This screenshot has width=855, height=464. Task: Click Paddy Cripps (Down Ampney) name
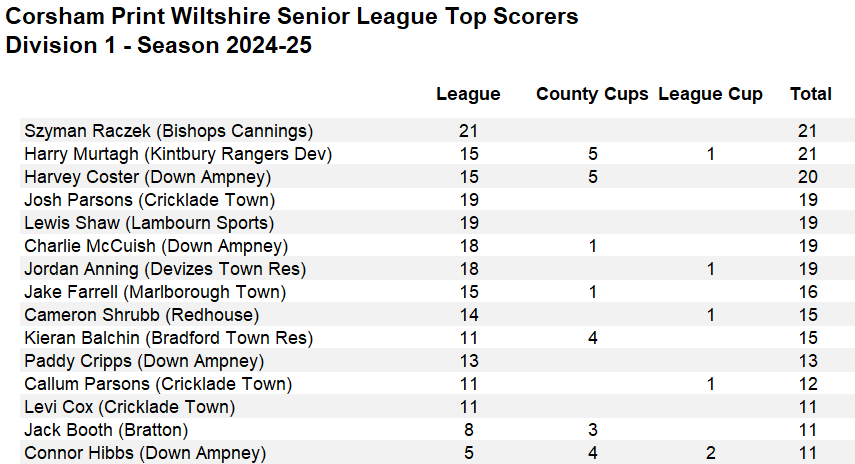(144, 361)
